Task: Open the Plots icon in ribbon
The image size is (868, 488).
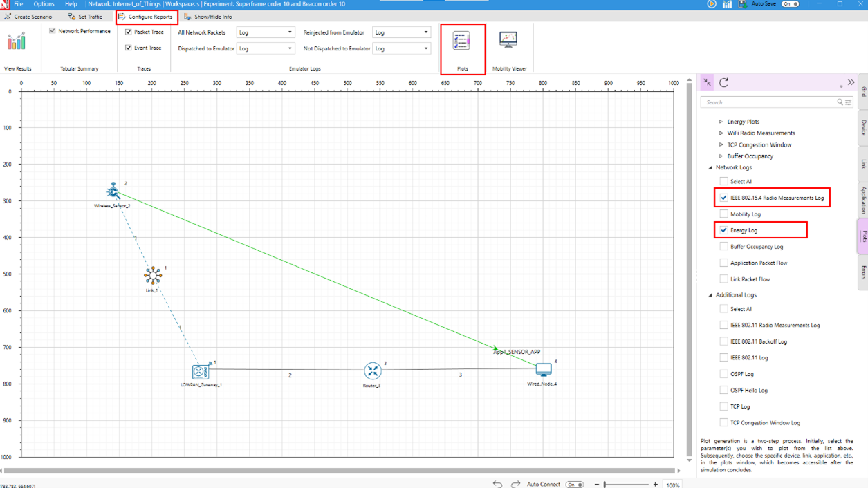Action: [x=462, y=41]
